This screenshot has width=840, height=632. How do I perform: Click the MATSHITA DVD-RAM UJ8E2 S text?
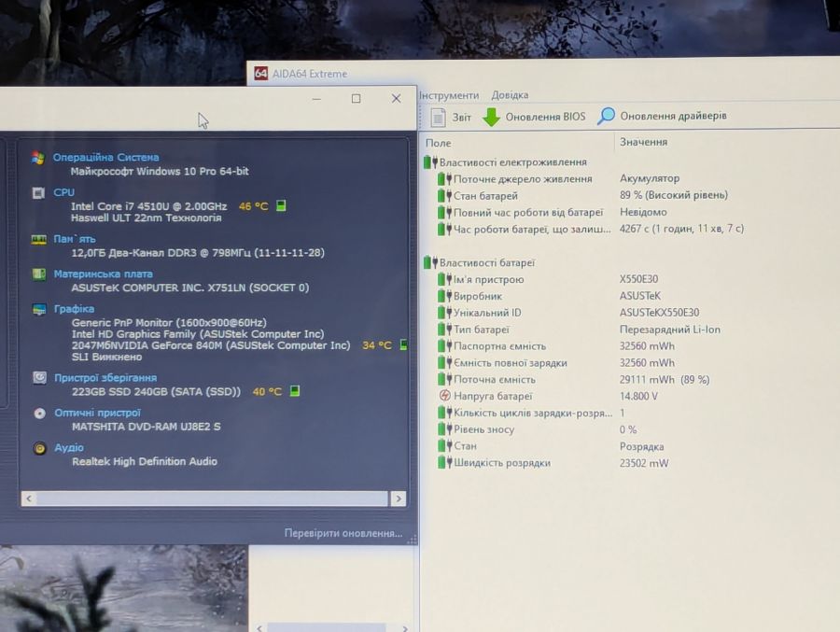146,427
